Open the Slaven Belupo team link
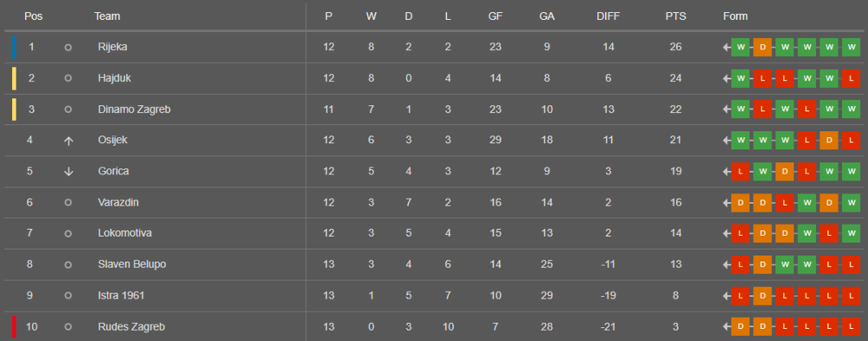This screenshot has width=868, height=341. 132,265
